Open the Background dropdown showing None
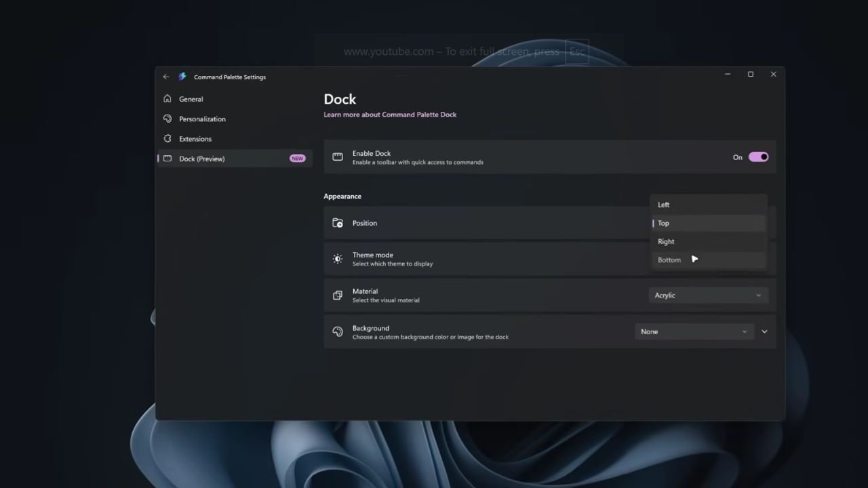Image resolution: width=868 pixels, height=488 pixels. [x=694, y=331]
